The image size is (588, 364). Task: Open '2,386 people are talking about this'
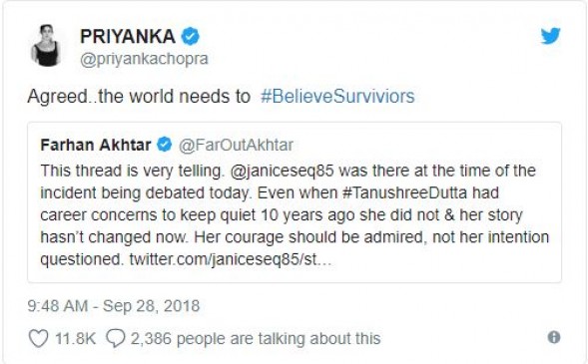click(256, 338)
